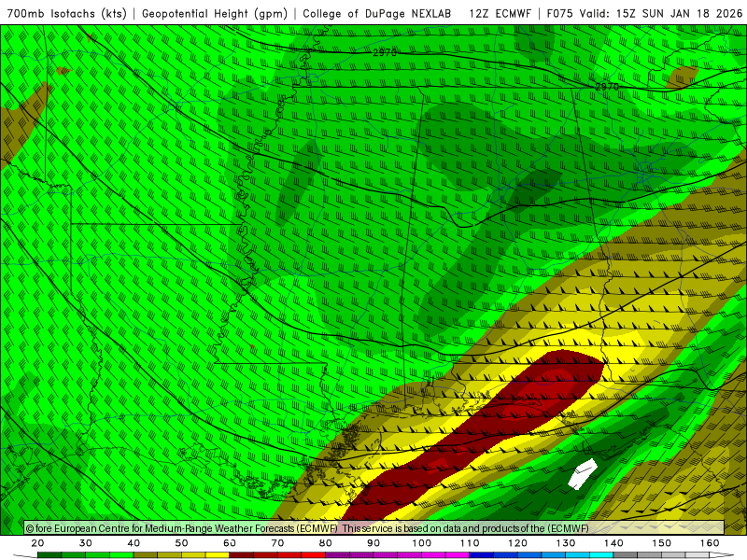Image resolution: width=747 pixels, height=560 pixels.
Task: Click the color scale value 30
Action: coord(86,543)
